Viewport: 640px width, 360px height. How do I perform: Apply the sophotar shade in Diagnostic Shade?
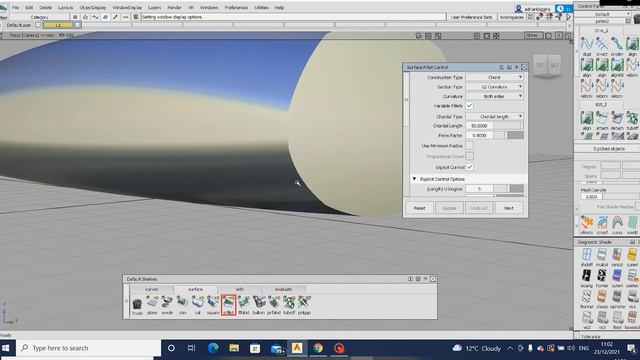coord(617,299)
